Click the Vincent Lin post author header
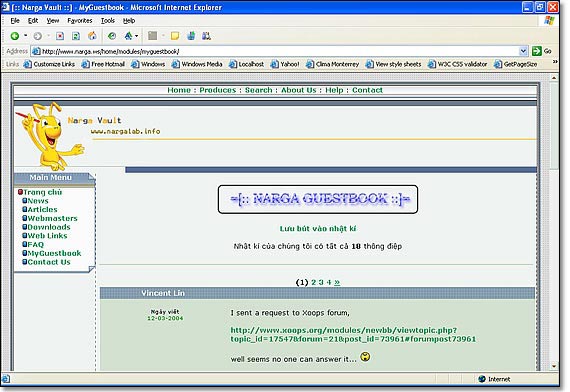This screenshot has height=392, width=570. coord(163,293)
